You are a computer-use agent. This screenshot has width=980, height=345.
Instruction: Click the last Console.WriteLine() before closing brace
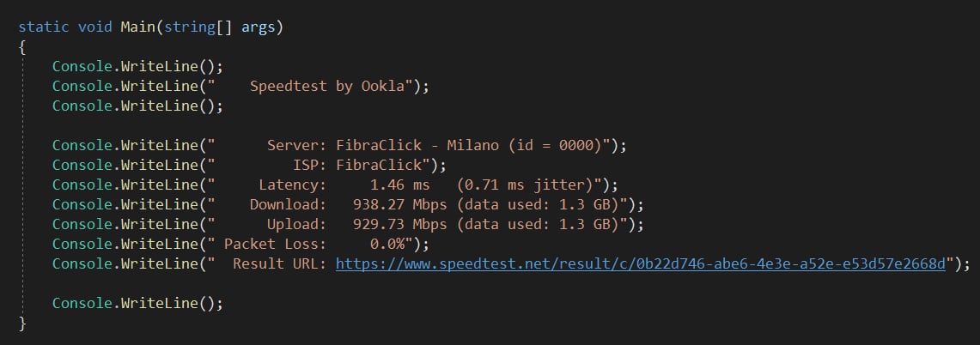click(x=137, y=303)
